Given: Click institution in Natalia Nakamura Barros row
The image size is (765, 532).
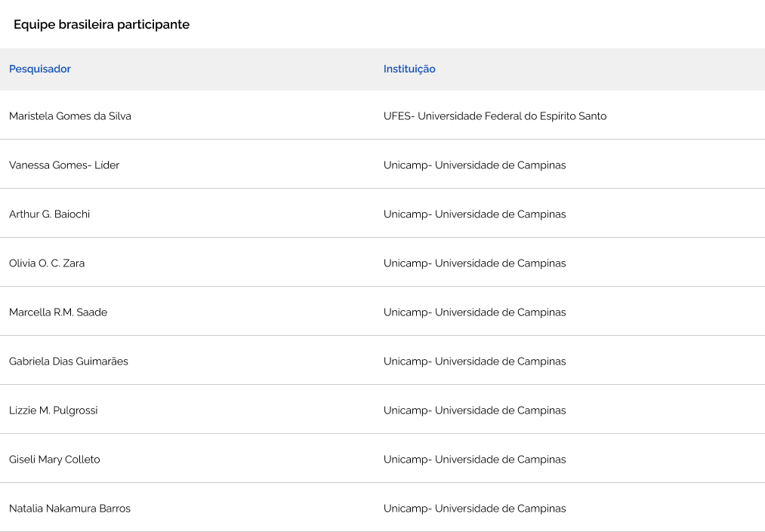Looking at the screenshot, I should click(474, 509).
